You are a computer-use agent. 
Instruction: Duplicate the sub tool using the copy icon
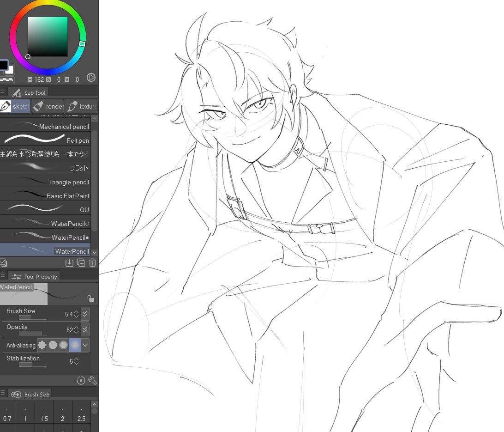(x=81, y=263)
